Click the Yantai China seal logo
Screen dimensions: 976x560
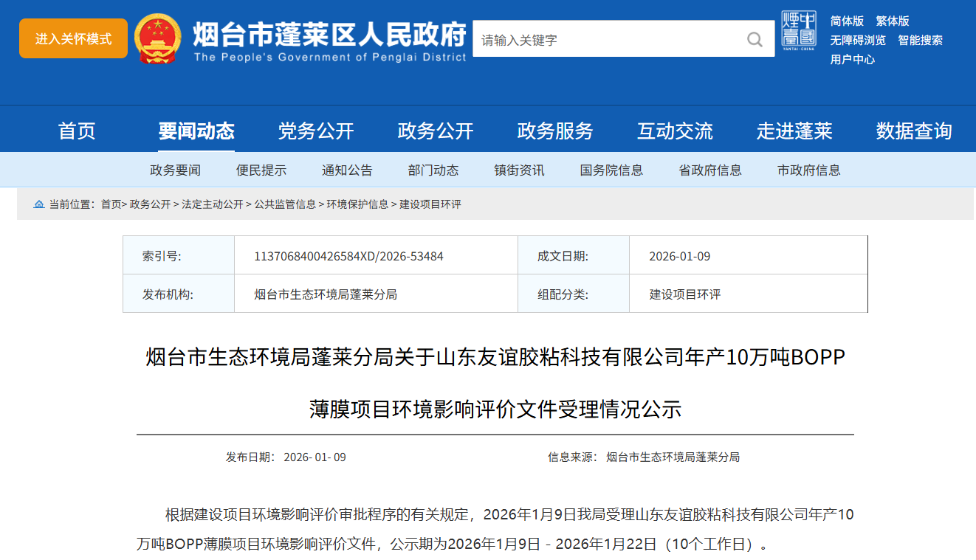pos(799,32)
